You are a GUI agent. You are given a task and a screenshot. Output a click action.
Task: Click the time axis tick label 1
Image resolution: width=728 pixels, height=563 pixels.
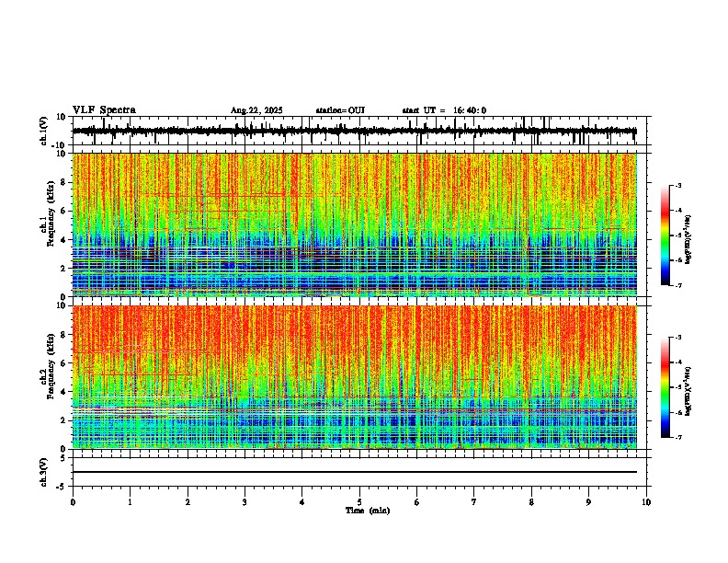point(130,502)
